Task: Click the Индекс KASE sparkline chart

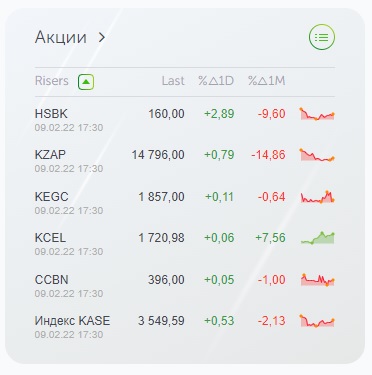Action: click(x=317, y=321)
